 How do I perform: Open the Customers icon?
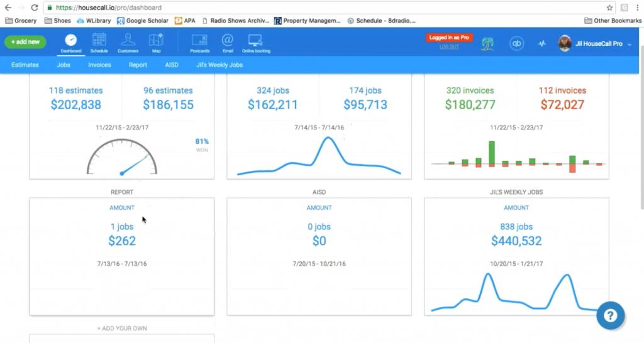click(x=128, y=43)
